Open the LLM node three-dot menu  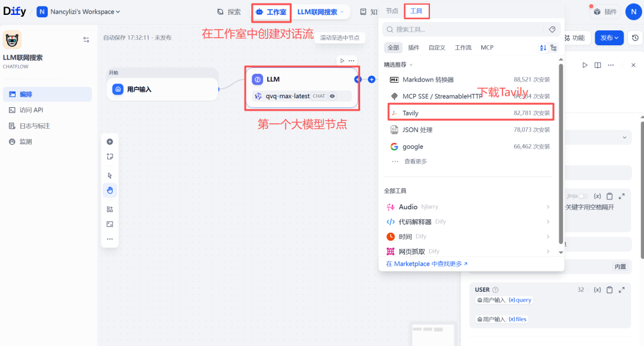(352, 61)
